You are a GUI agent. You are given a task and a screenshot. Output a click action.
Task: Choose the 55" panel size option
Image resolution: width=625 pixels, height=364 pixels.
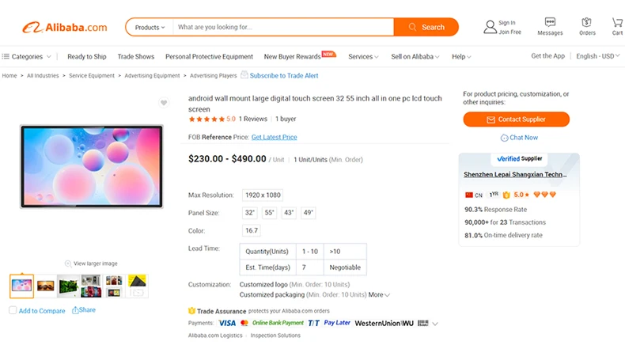270,213
